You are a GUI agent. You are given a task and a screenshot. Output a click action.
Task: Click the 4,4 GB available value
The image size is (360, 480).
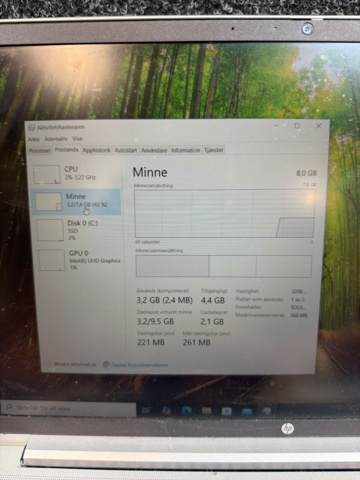point(213,300)
